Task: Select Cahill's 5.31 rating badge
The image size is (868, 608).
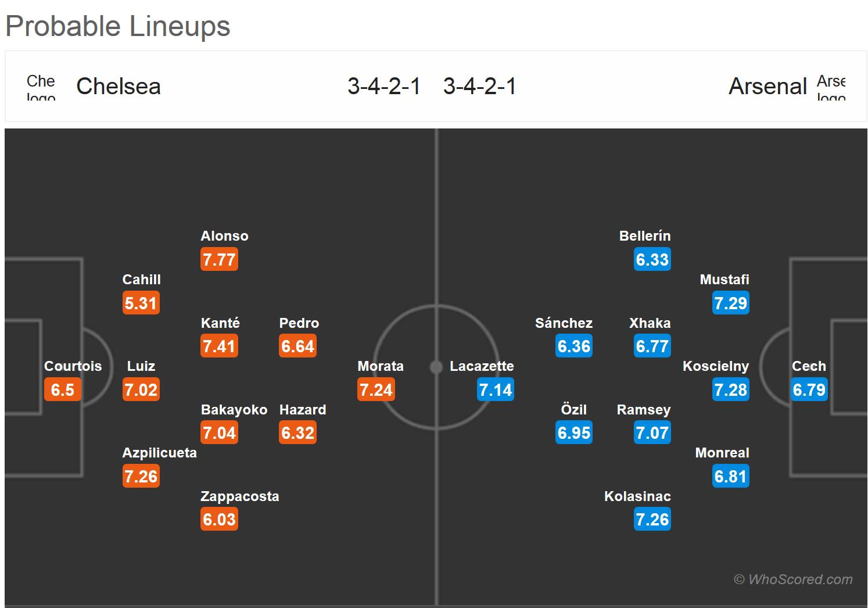Action: pos(141,303)
